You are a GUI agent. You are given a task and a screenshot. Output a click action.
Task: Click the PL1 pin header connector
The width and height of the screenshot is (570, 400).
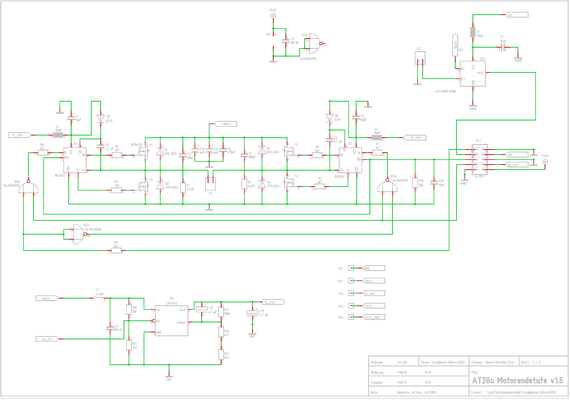click(479, 160)
